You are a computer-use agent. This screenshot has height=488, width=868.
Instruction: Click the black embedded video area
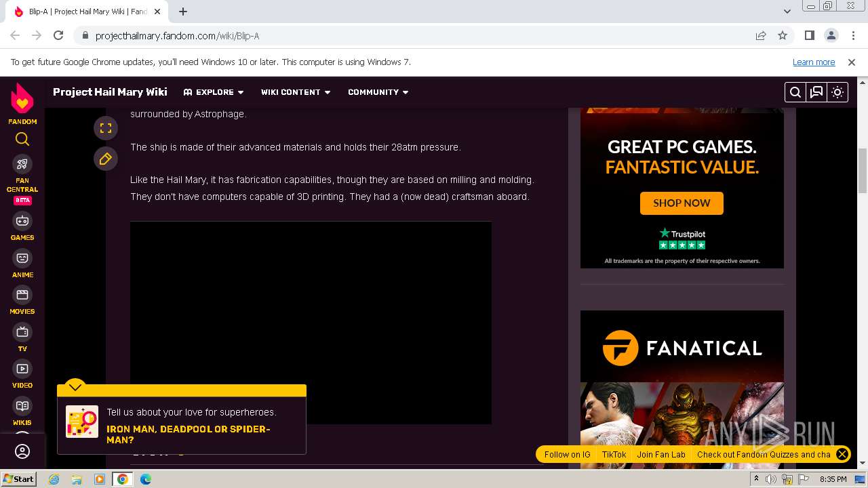point(311,323)
